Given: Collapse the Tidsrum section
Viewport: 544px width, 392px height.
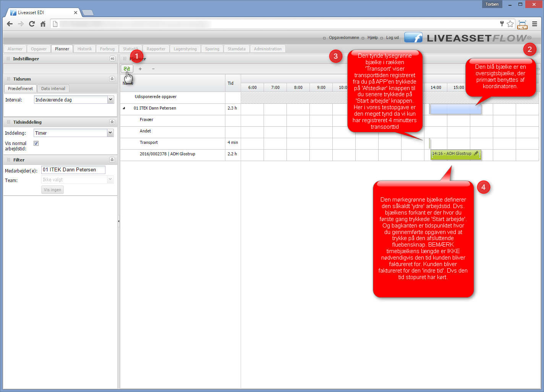Looking at the screenshot, I should (112, 79).
